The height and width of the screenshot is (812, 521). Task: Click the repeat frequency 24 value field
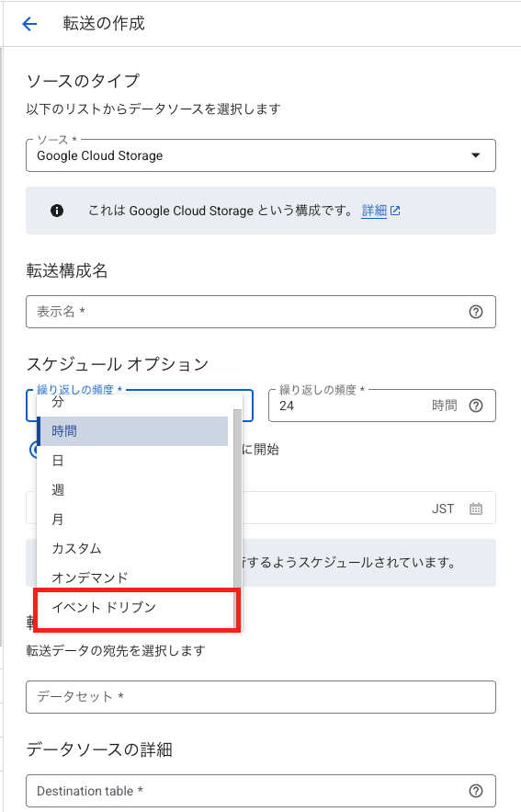pos(352,406)
